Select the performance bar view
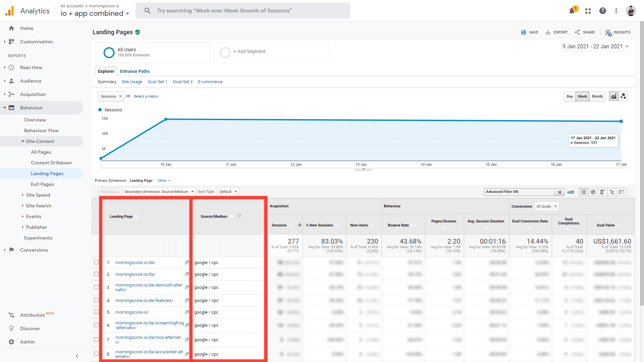This screenshot has height=362, width=644. tap(602, 192)
